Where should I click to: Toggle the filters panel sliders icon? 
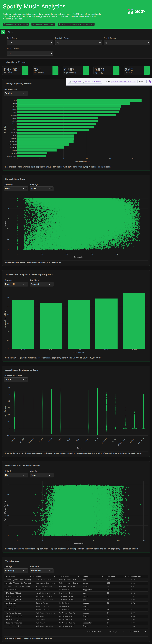click(x=3, y=32)
